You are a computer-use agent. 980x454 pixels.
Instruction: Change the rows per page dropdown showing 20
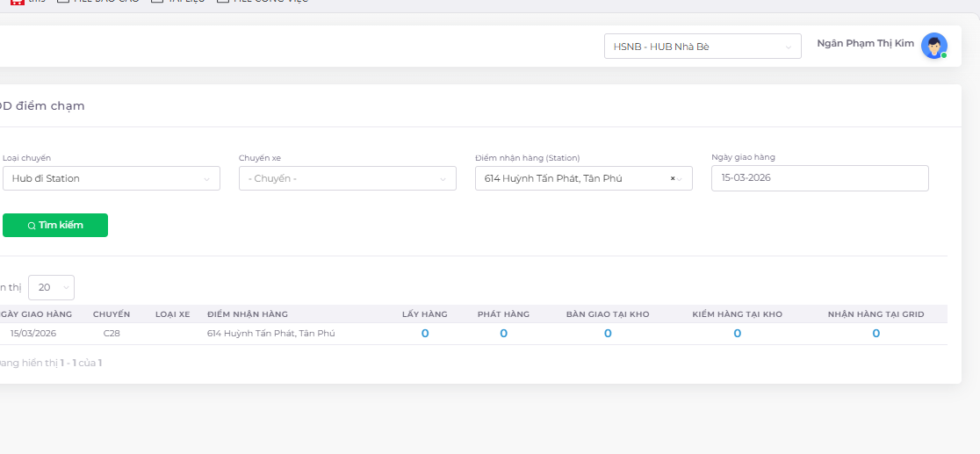pyautogui.click(x=51, y=287)
